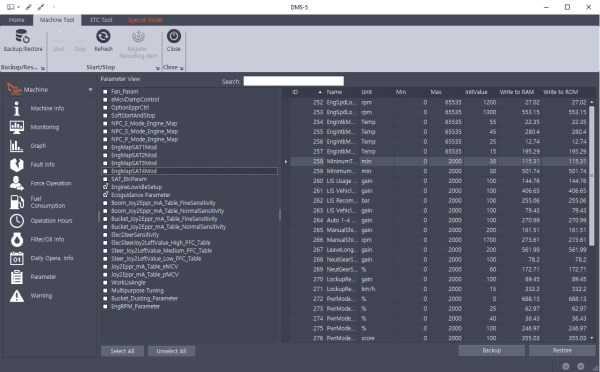Click the title bar quick access customize arrow
Viewport: 600px width, 372px height.
54,7
